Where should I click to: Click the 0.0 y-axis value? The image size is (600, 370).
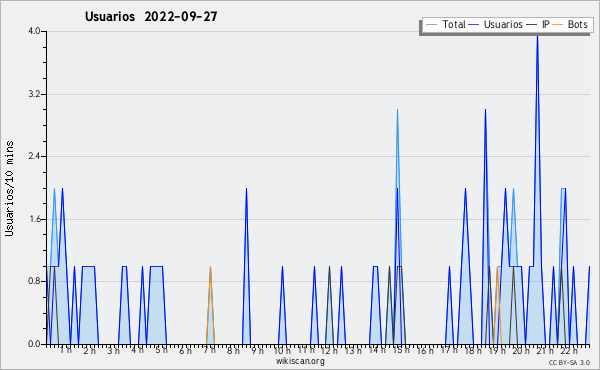point(34,344)
